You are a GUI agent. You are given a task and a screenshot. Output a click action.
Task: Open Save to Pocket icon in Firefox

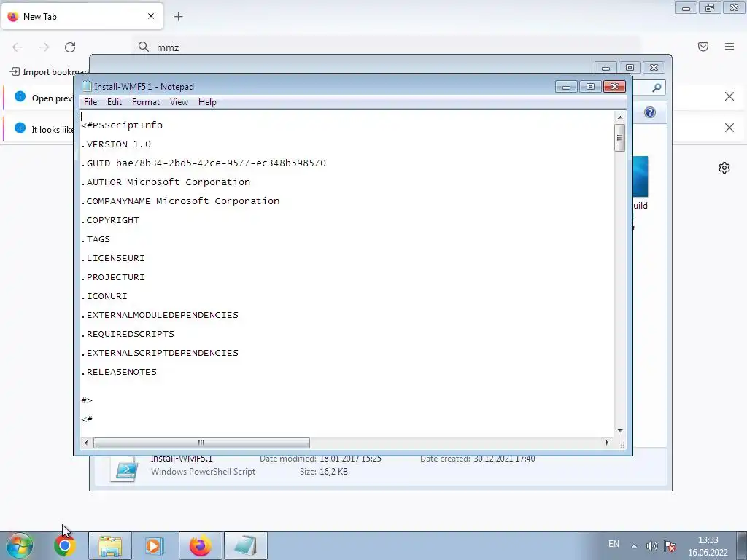(x=703, y=47)
